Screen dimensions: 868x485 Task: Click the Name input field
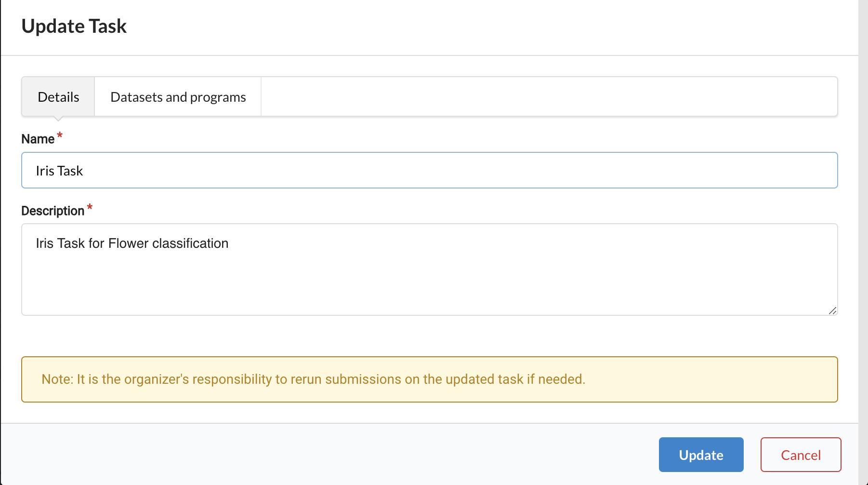(x=429, y=171)
